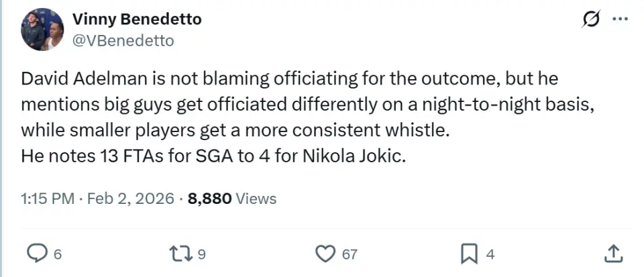
Task: Open the share icon for this post
Action: point(612,254)
